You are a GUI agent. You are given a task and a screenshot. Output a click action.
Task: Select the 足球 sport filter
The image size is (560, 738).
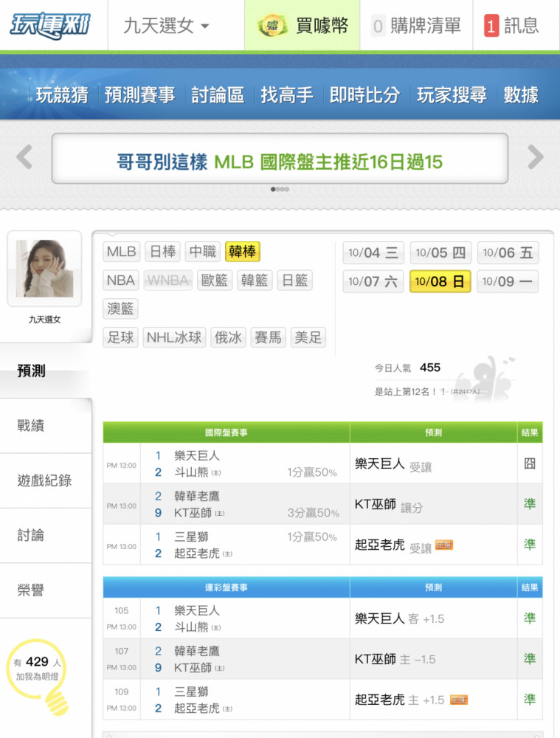pyautogui.click(x=120, y=337)
